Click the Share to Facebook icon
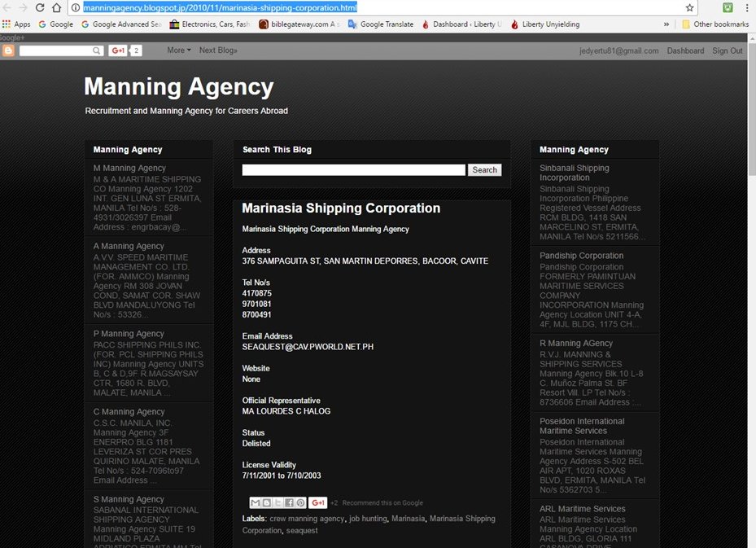756x548 pixels. tap(289, 502)
